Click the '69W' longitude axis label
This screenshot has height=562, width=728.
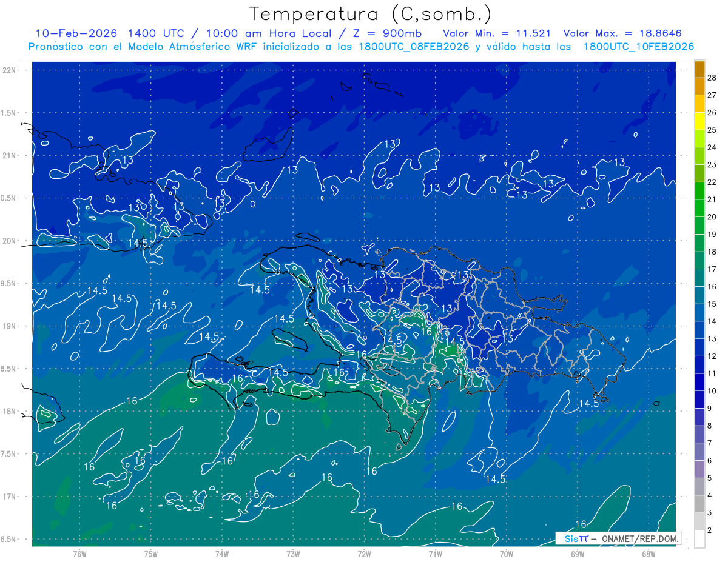578,554
